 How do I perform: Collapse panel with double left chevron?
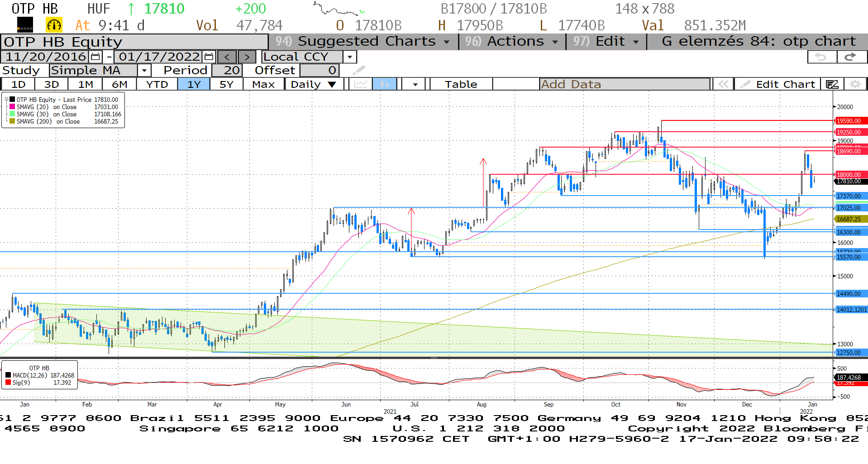click(x=723, y=84)
